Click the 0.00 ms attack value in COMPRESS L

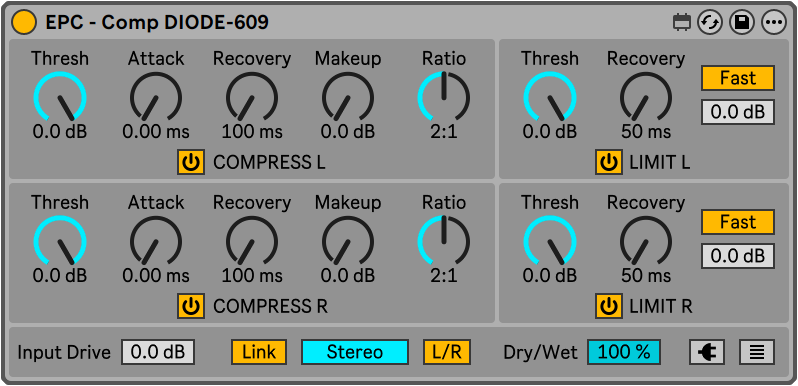156,132
